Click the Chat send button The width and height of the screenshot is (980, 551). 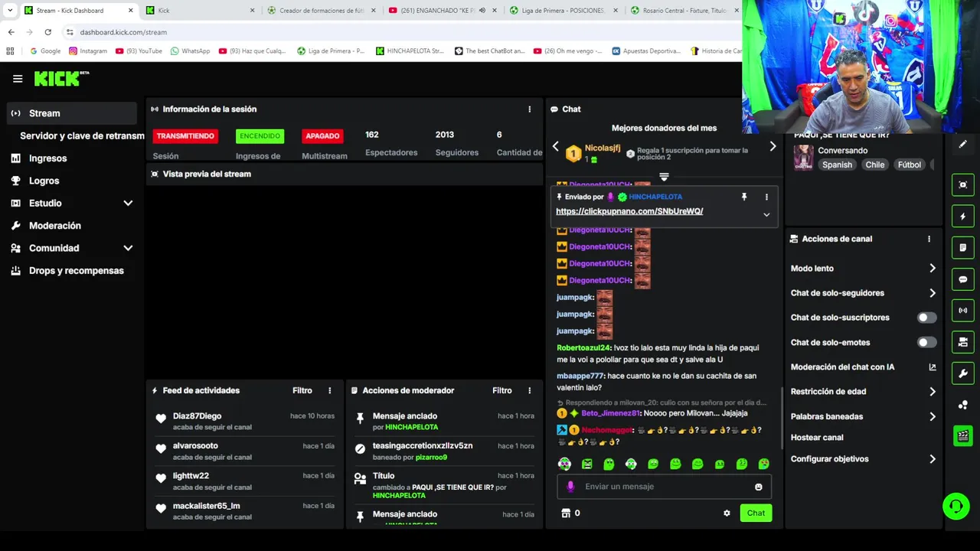(756, 513)
